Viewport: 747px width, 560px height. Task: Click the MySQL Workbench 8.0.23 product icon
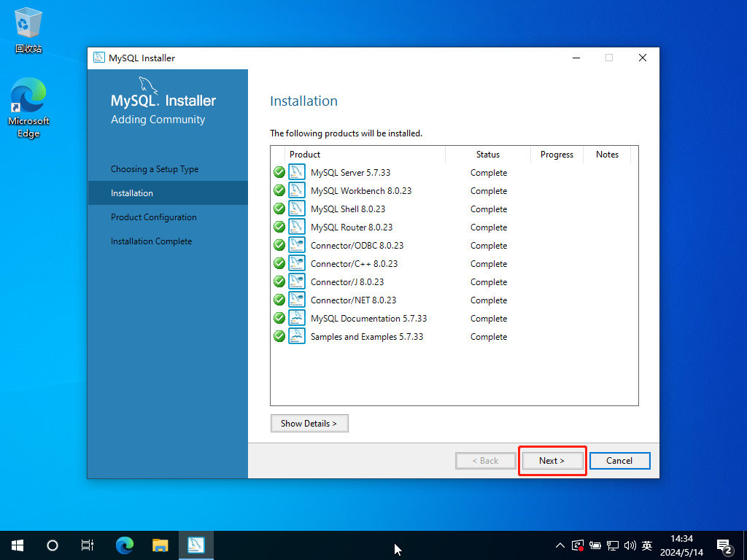pos(297,191)
